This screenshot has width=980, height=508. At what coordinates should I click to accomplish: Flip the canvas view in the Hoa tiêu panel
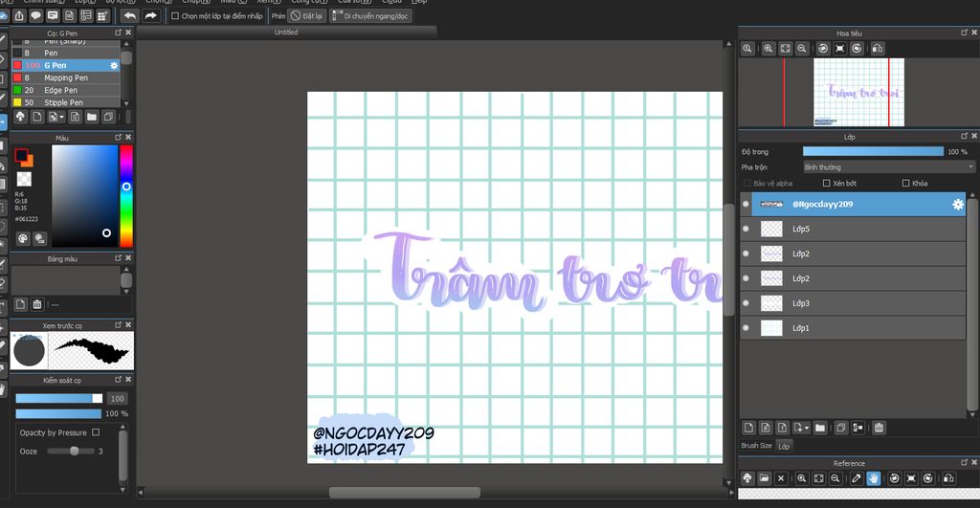[x=878, y=48]
